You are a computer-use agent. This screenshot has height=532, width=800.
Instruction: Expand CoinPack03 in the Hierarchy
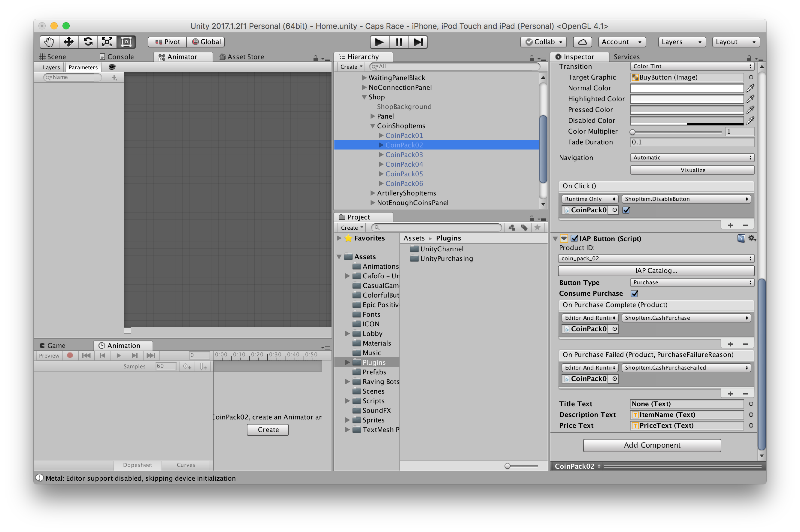click(x=381, y=155)
